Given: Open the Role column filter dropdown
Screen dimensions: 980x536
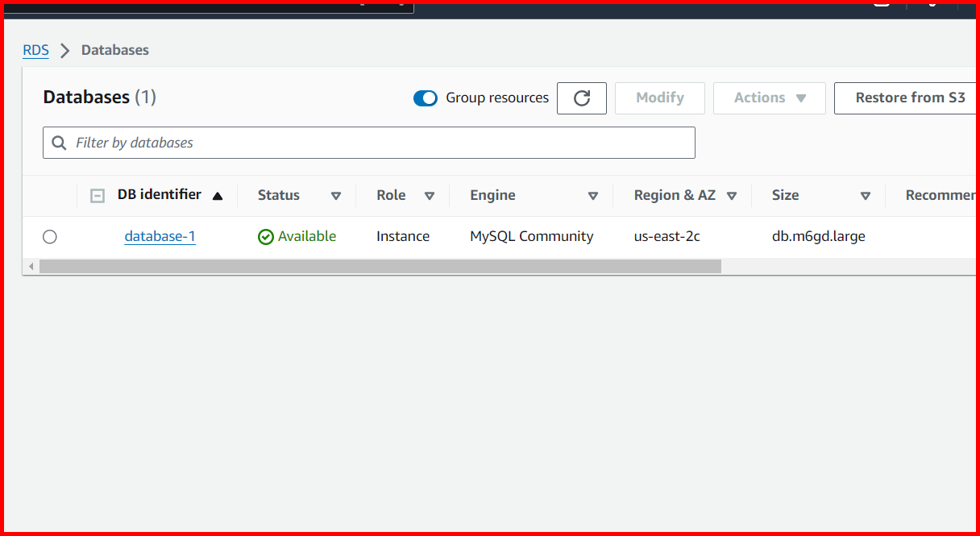Looking at the screenshot, I should (x=430, y=195).
